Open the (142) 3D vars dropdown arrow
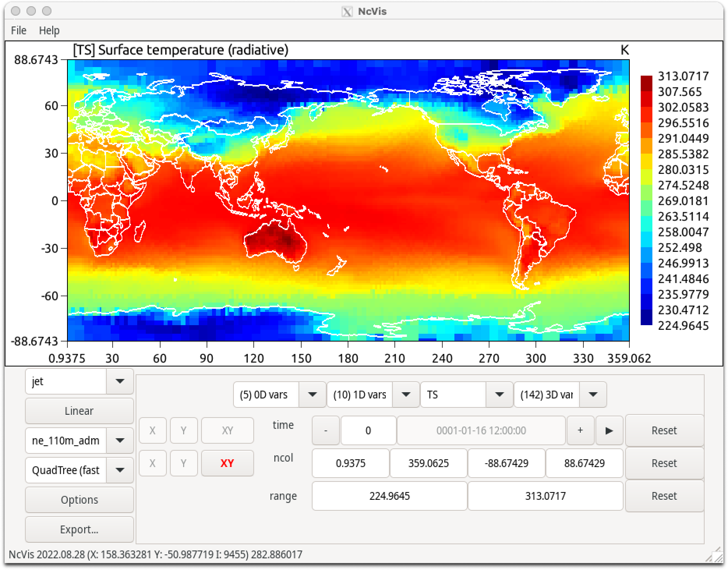 [593, 395]
